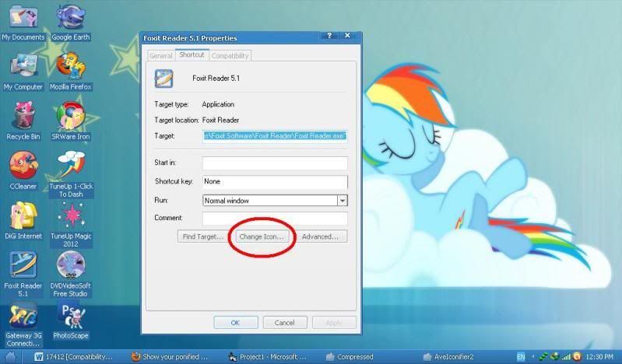This screenshot has height=364, width=622.
Task: Switch to the Shortcut tab
Action: point(192,54)
